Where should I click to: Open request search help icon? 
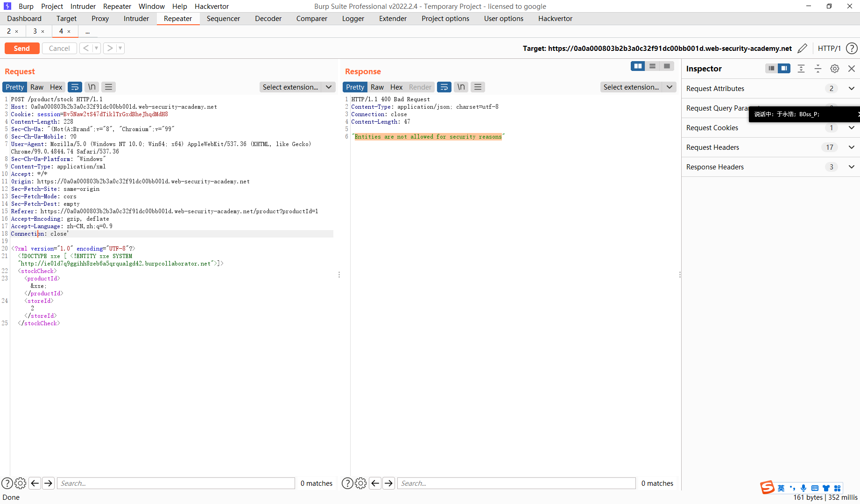[x=7, y=483]
